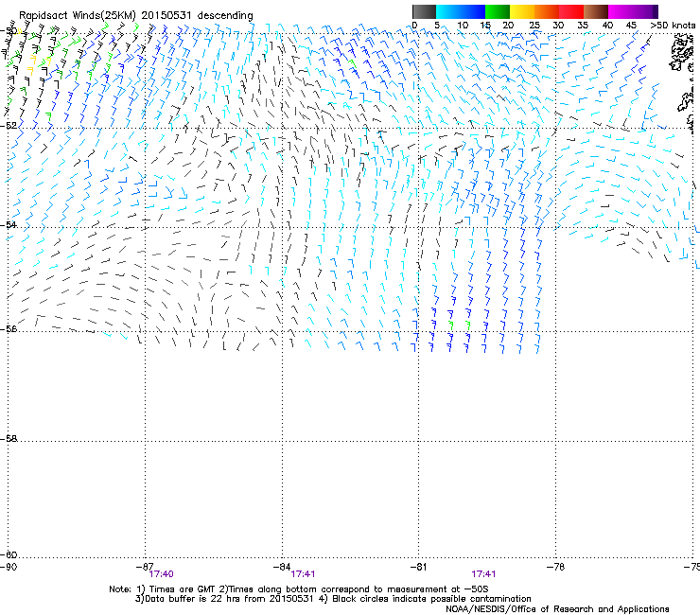Click the longitude label '-90'
The height and width of the screenshot is (615, 700).
pos(9,567)
